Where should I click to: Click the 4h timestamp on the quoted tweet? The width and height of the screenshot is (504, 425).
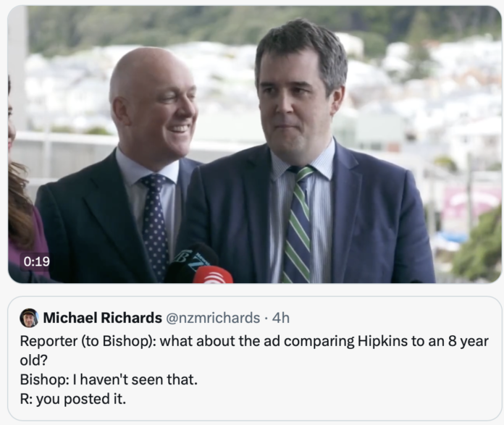pyautogui.click(x=281, y=318)
